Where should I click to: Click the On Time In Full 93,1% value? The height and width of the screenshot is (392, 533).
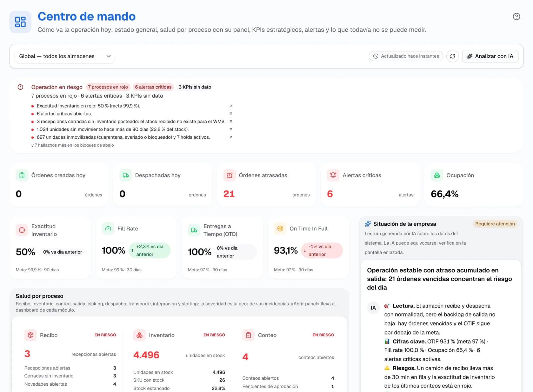click(x=286, y=250)
